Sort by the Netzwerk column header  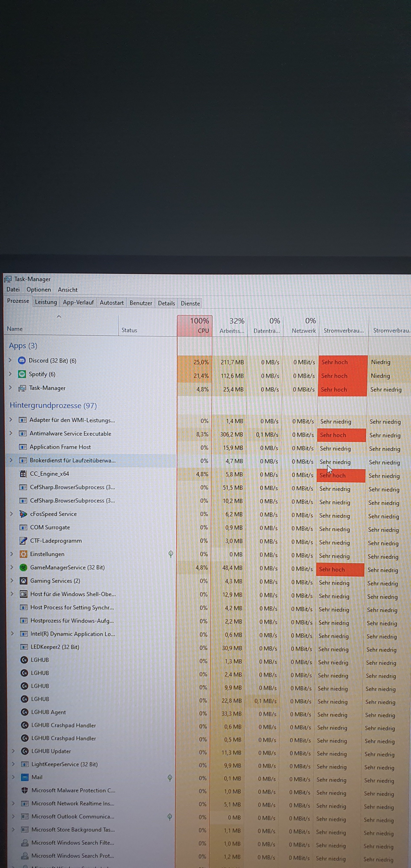pyautogui.click(x=301, y=326)
